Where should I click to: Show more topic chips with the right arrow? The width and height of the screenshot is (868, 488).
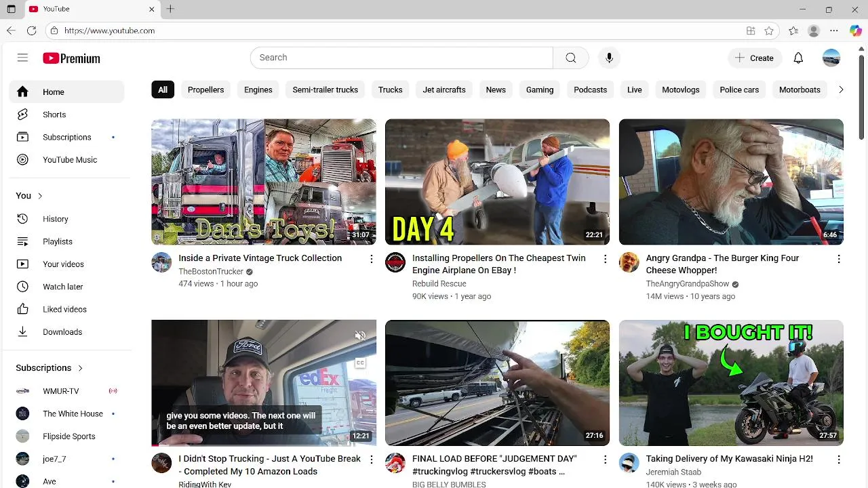pos(841,89)
